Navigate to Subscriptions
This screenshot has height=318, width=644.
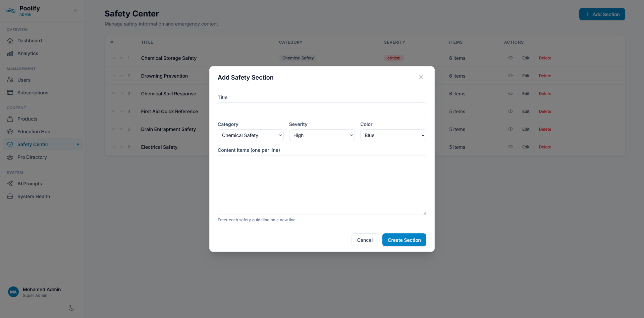[43, 93]
